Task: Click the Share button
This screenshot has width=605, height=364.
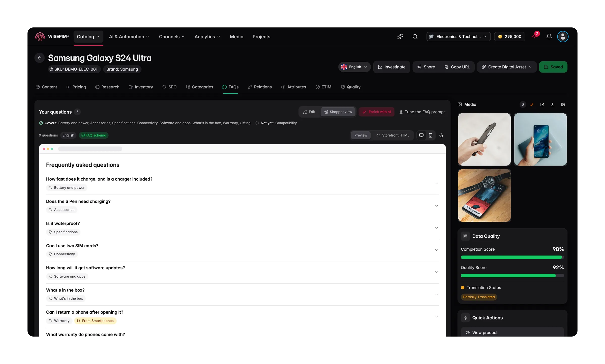Action: pos(426,67)
